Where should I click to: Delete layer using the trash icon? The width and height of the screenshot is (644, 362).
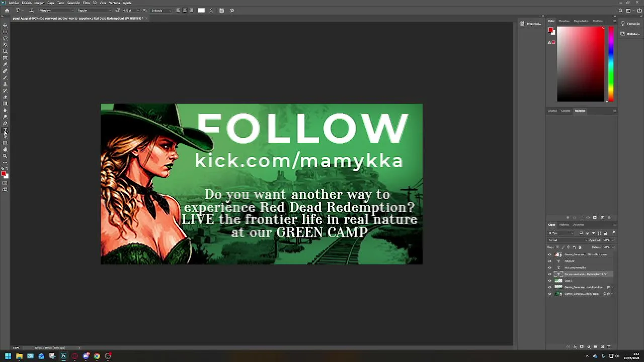click(609, 346)
